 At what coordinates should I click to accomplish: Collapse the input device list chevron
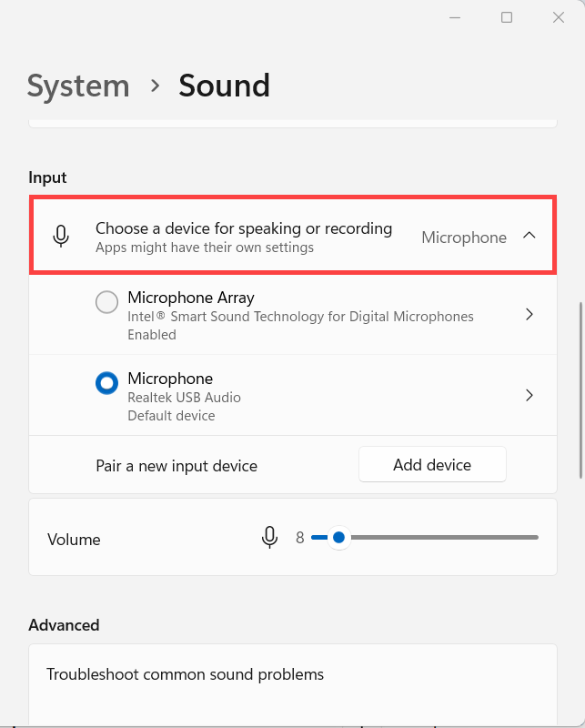point(530,236)
